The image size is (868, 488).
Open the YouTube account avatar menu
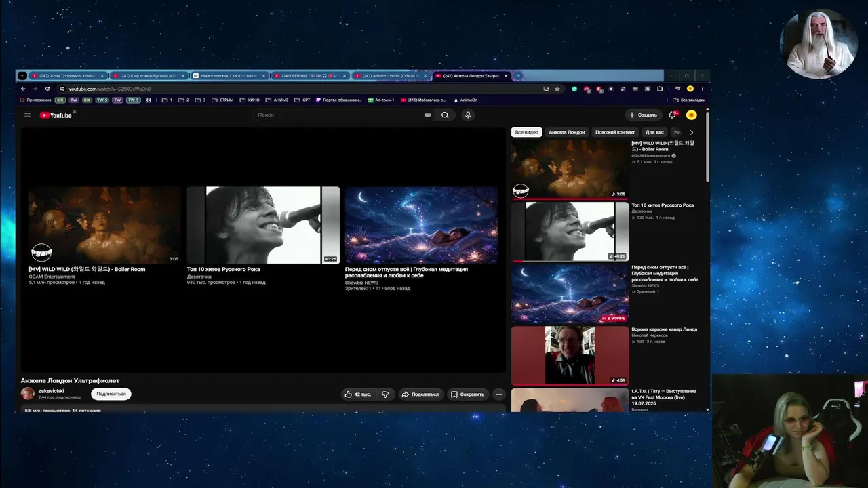tap(691, 115)
